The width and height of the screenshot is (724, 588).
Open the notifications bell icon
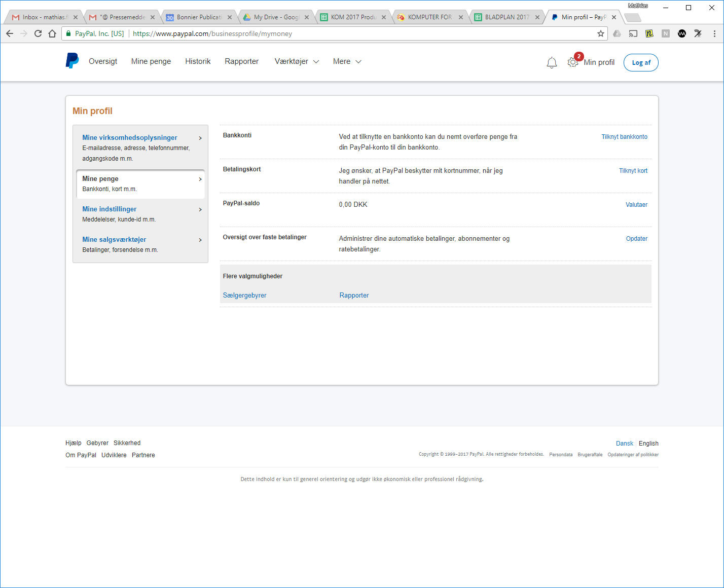point(552,62)
